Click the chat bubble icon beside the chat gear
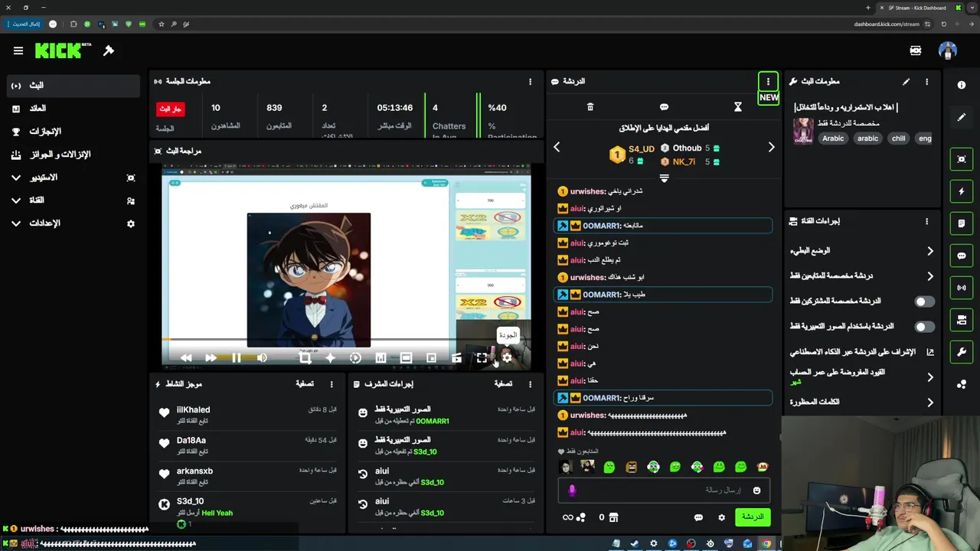Image resolution: width=980 pixels, height=551 pixels. tap(698, 517)
